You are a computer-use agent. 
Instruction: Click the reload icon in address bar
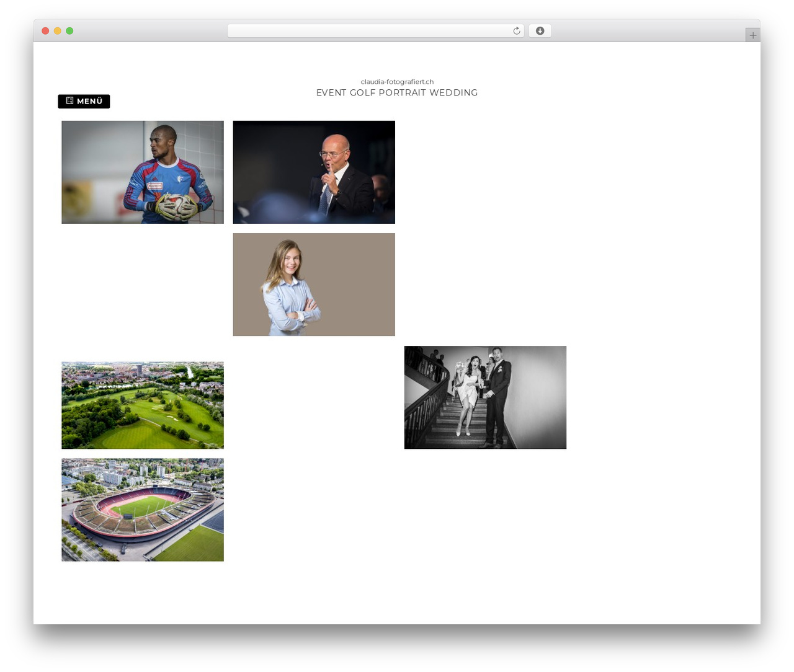click(x=517, y=31)
